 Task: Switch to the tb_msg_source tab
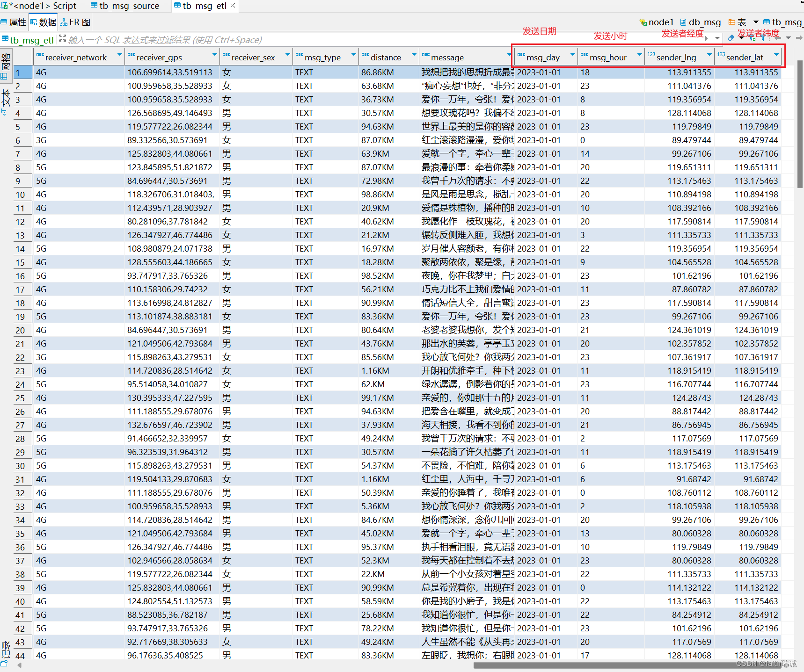click(125, 6)
